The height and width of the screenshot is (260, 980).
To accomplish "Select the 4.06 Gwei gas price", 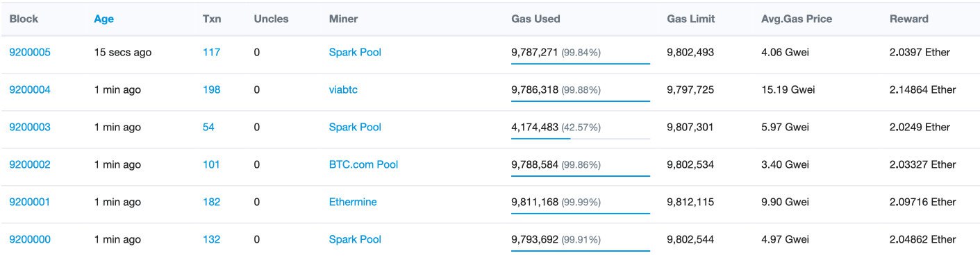I will click(785, 52).
